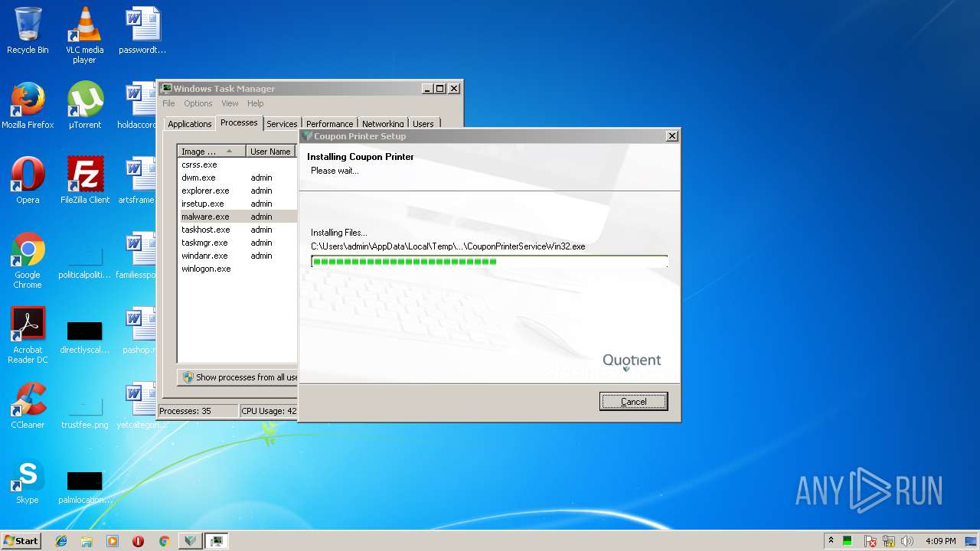Viewport: 980px width, 551px height.
Task: Open the trustfee.png image file
Action: tap(84, 410)
